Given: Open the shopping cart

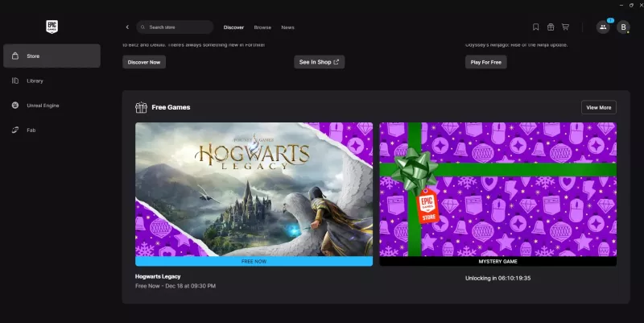Looking at the screenshot, I should [566, 27].
